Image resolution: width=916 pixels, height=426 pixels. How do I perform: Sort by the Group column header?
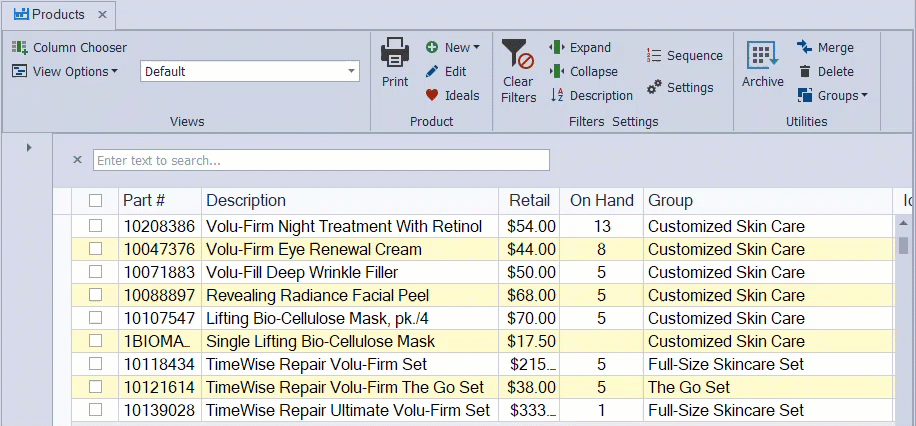coord(768,200)
